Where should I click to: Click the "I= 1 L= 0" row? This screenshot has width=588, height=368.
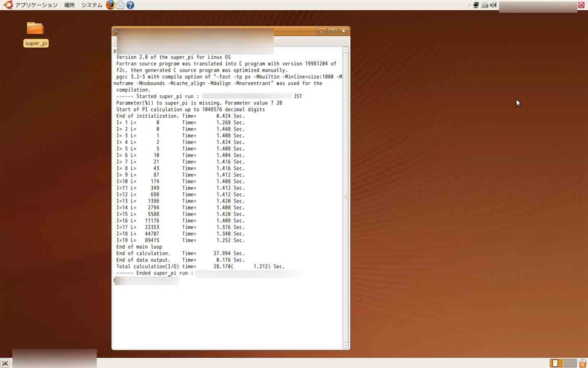pos(180,122)
